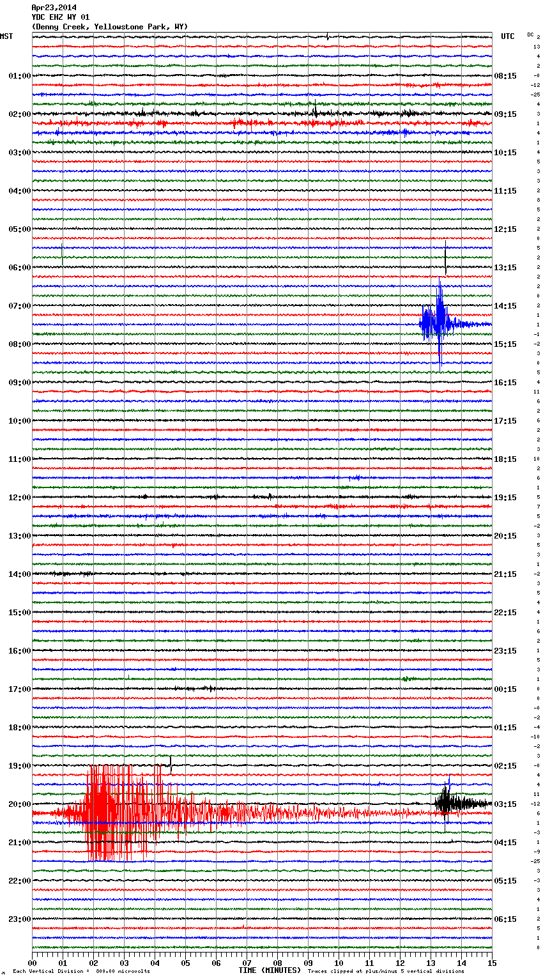Select the 02:00 MST row label
The image size is (543, 980).
pyautogui.click(x=20, y=114)
